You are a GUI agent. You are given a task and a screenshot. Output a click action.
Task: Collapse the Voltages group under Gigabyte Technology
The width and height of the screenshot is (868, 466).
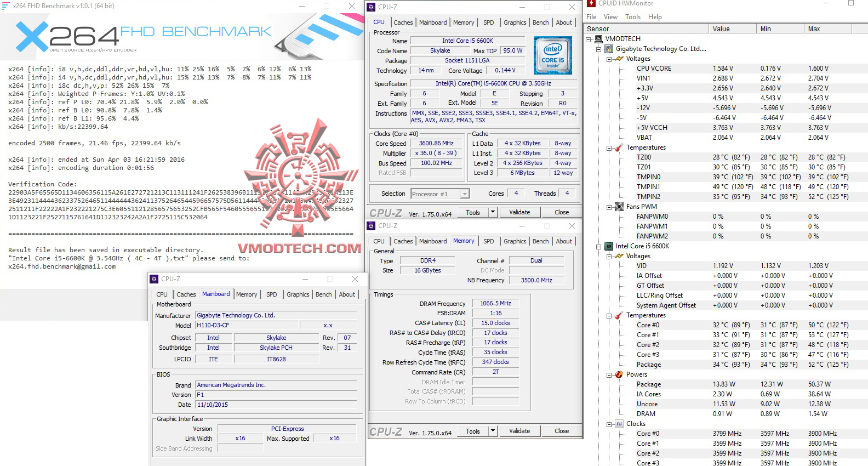(x=609, y=59)
